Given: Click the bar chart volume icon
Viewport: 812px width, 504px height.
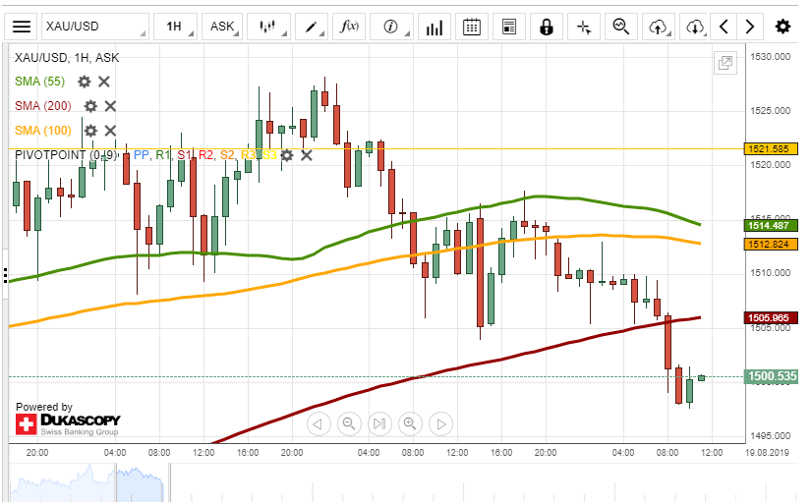Looking at the screenshot, I should [x=433, y=27].
